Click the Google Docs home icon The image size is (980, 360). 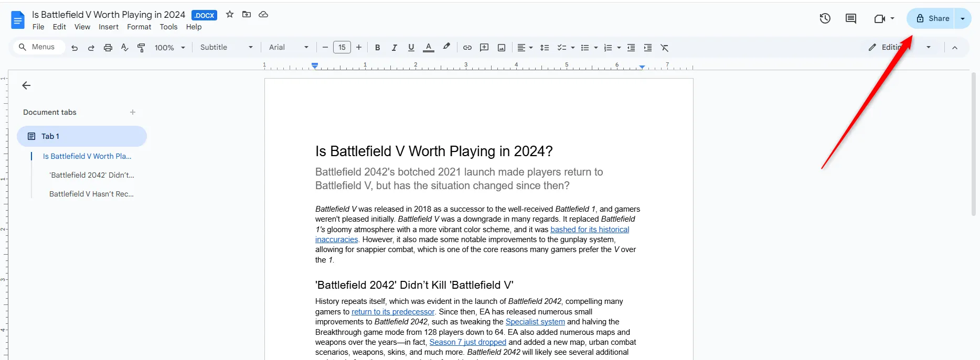[x=18, y=20]
